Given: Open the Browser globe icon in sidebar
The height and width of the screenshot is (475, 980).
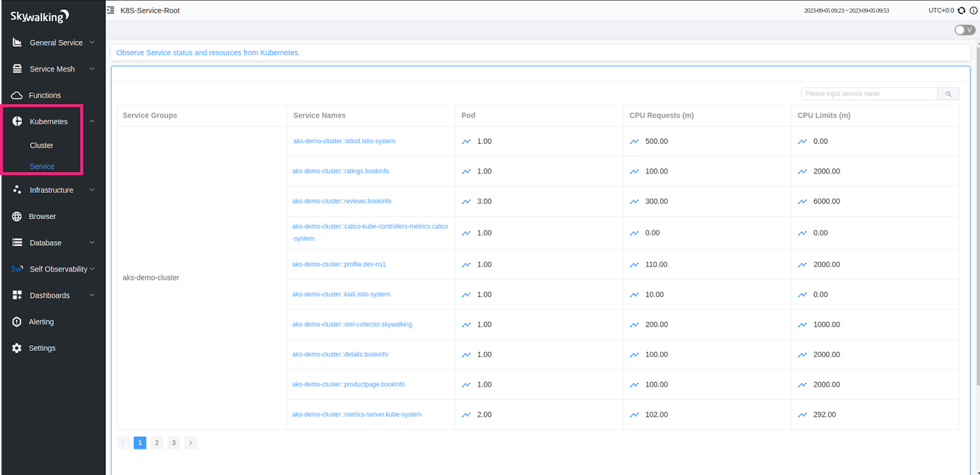Looking at the screenshot, I should pos(17,217).
